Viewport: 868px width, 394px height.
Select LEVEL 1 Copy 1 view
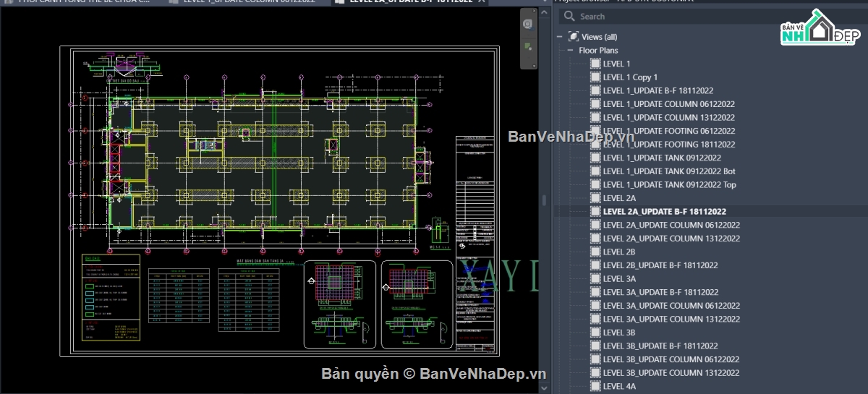(630, 77)
